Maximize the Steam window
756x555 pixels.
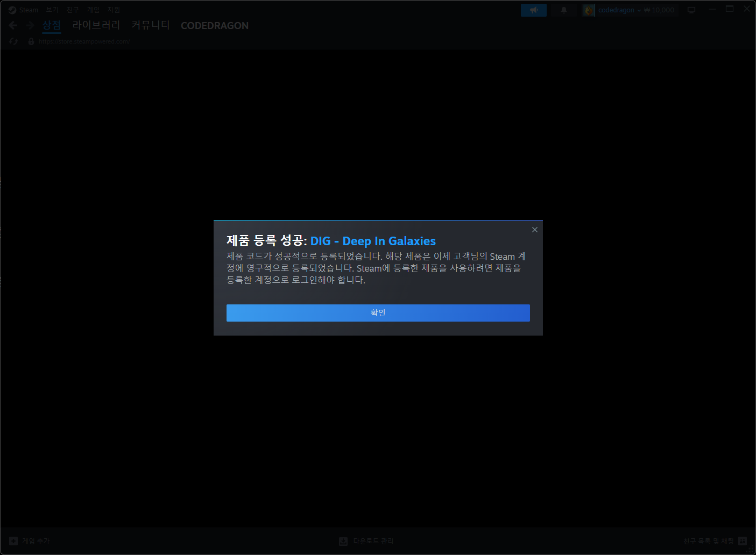click(730, 9)
